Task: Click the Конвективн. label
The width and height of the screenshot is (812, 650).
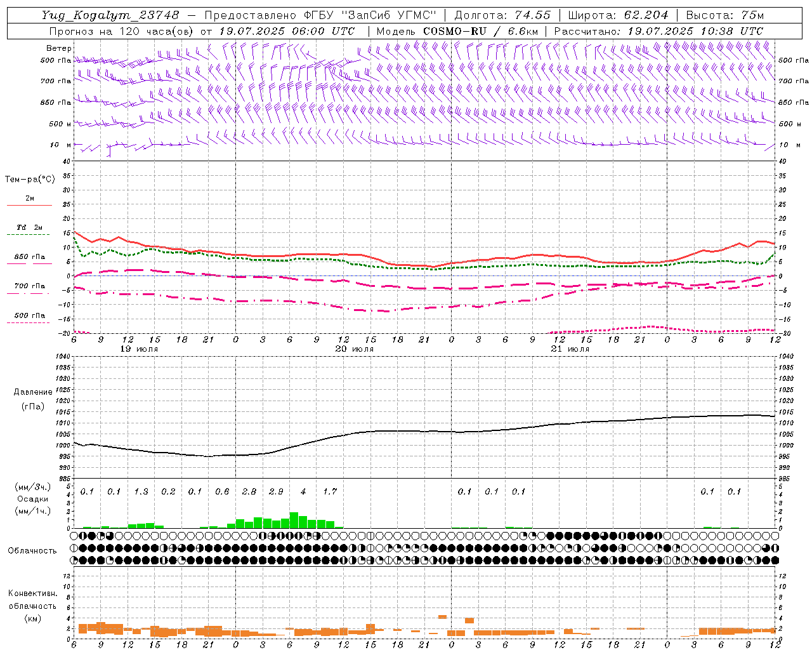Action: pos(32,594)
